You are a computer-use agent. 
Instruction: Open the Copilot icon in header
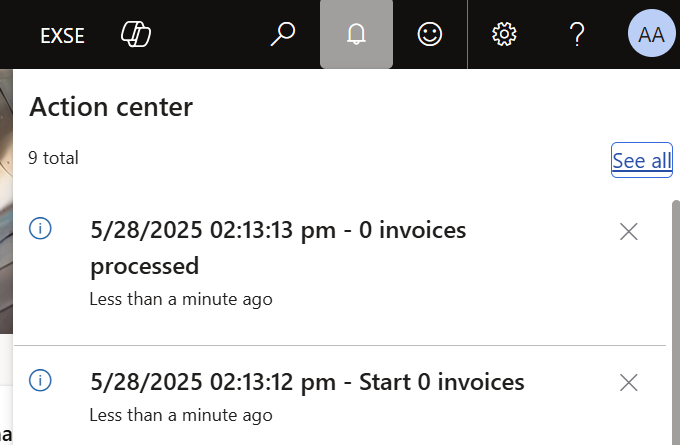[136, 34]
